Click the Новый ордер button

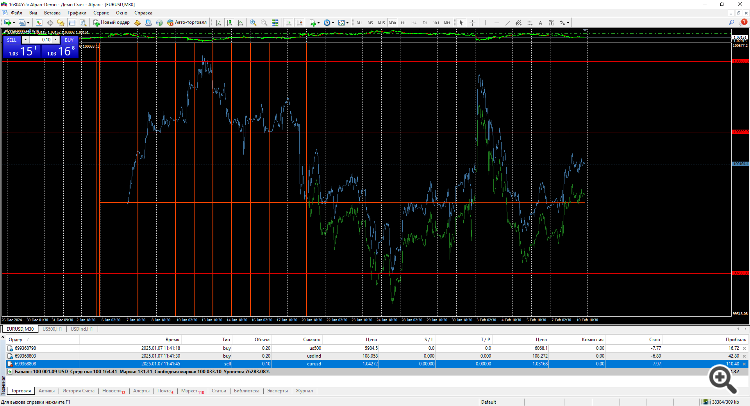pos(111,22)
